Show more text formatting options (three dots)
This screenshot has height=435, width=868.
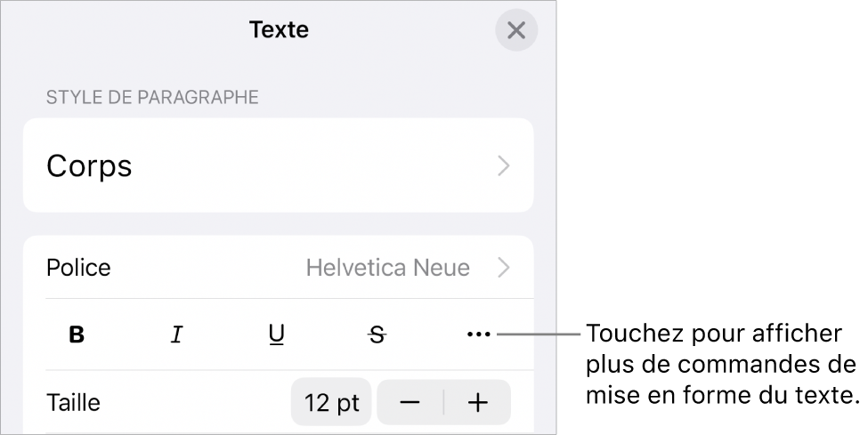pyautogui.click(x=478, y=334)
